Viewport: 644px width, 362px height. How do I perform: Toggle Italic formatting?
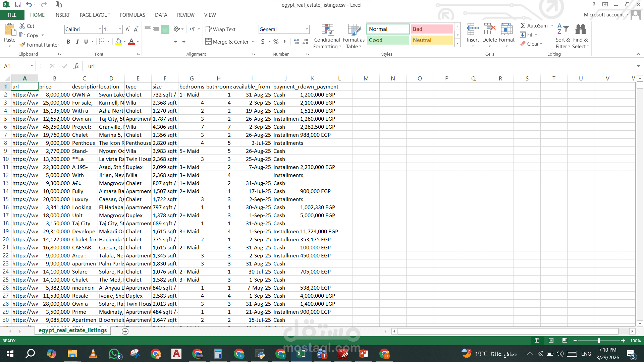click(x=77, y=42)
